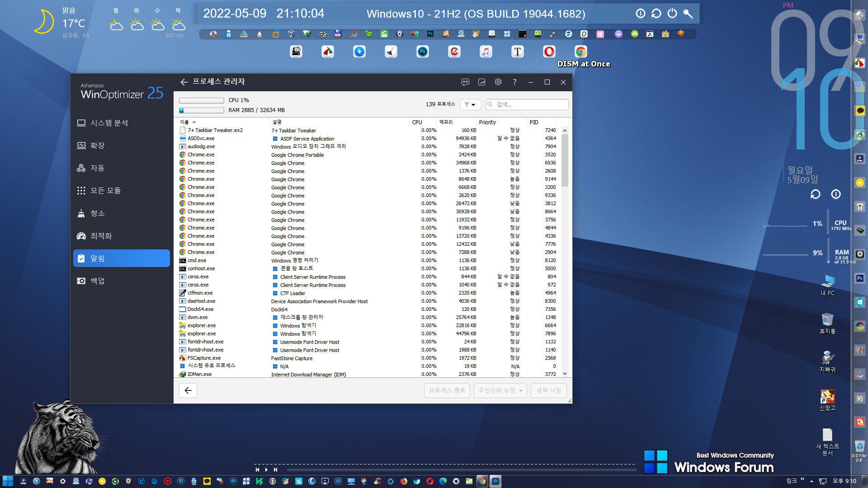This screenshot has width=868, height=488.
Task: Select IDMan.exe process row
Action: pos(368,374)
